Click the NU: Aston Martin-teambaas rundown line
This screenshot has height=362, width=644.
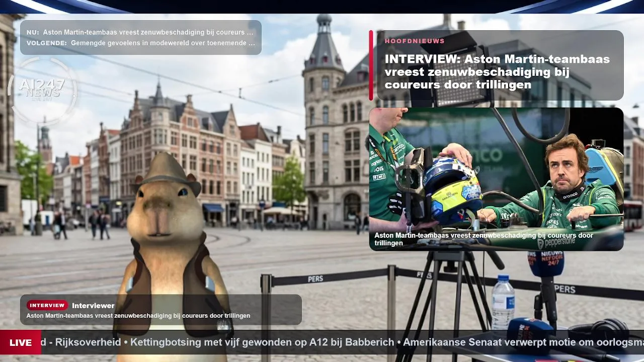tap(140, 32)
